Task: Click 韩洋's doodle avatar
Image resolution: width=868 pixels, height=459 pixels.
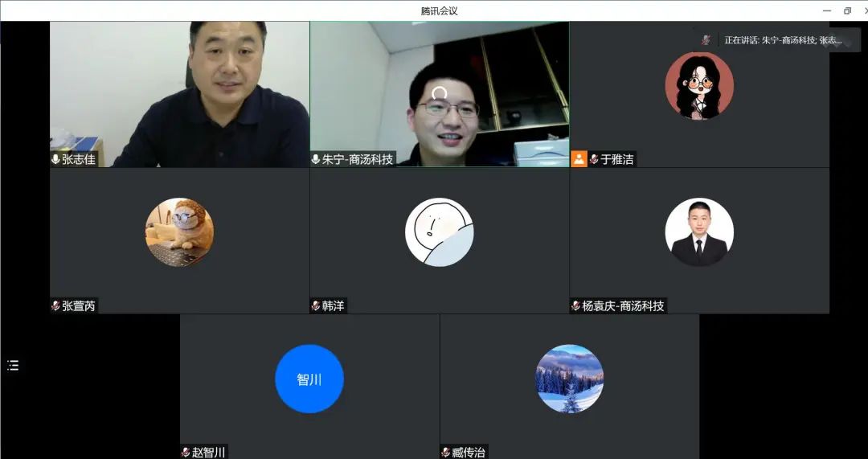Action: click(x=440, y=232)
